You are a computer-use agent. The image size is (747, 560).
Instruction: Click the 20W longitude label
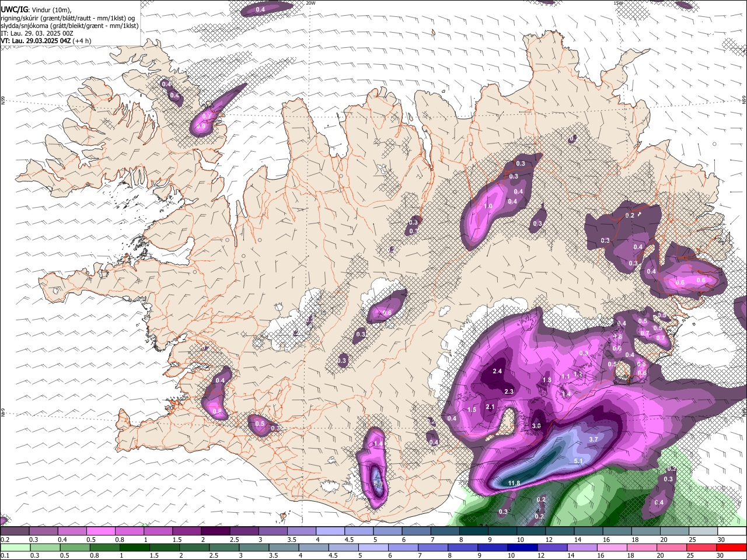click(311, 3)
